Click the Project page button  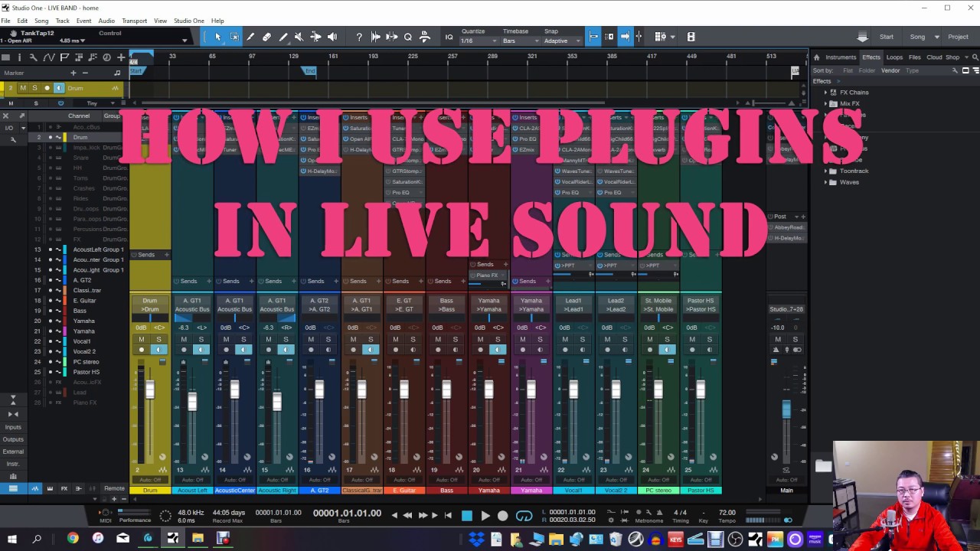click(x=958, y=37)
